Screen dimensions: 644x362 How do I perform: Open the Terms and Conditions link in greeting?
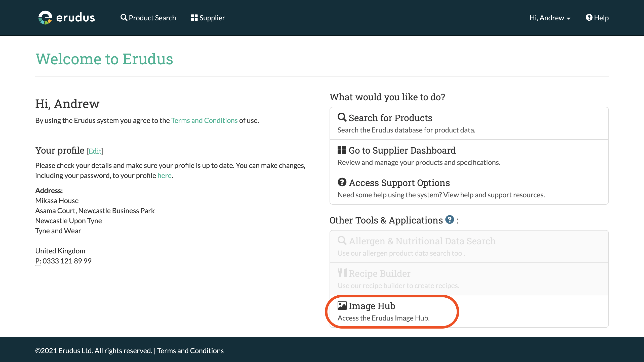204,120
